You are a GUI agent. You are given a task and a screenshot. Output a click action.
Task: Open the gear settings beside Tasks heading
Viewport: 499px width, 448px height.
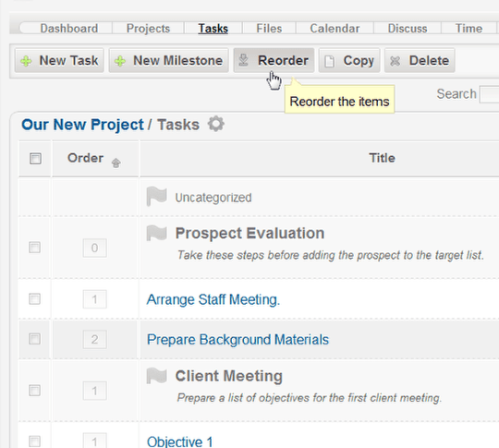tap(215, 124)
